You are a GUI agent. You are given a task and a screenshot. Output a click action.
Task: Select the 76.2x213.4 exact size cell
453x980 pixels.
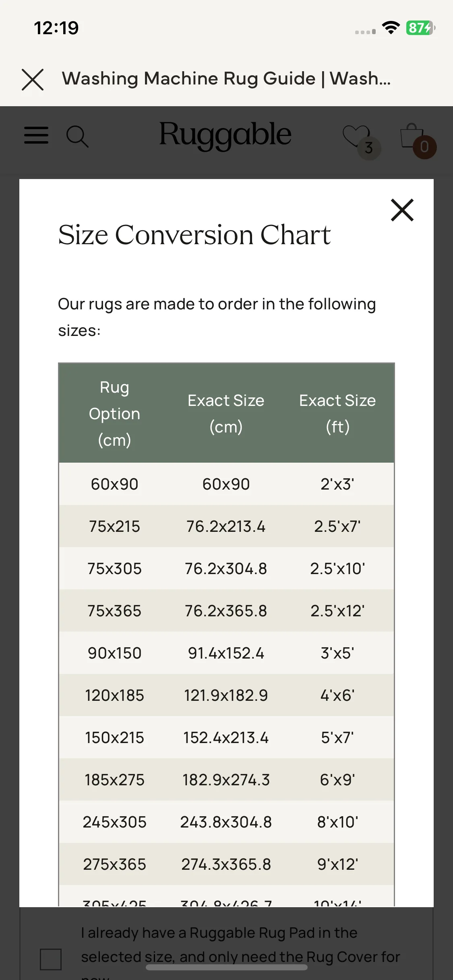[x=226, y=526]
